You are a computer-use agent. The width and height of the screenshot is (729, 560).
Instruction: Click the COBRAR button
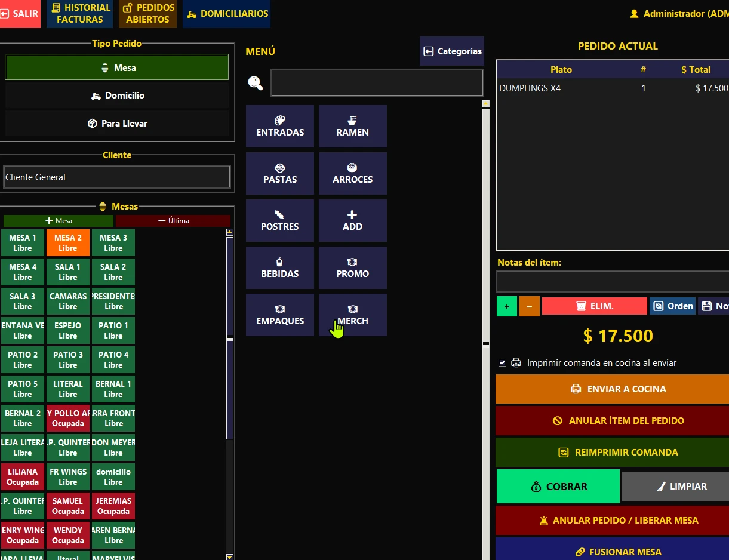558,487
